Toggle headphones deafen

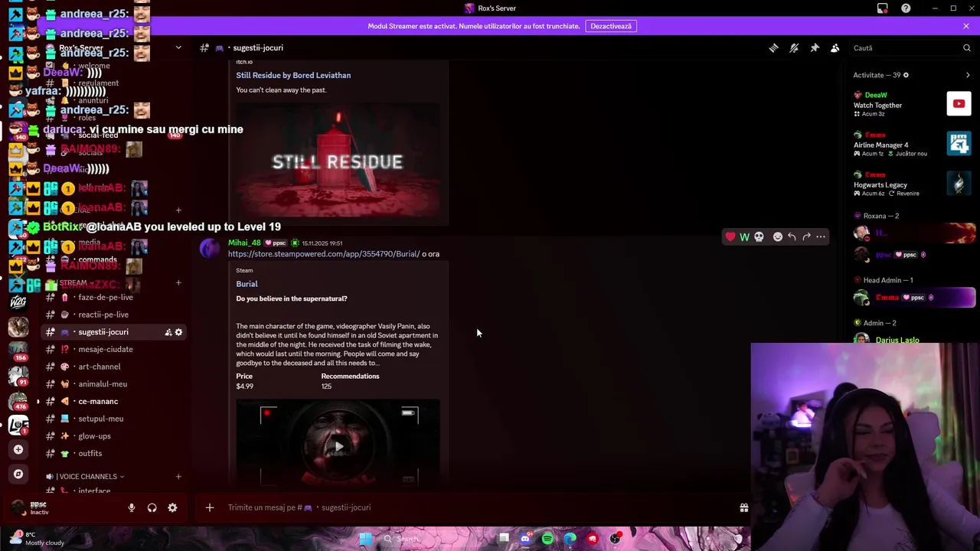coord(152,507)
